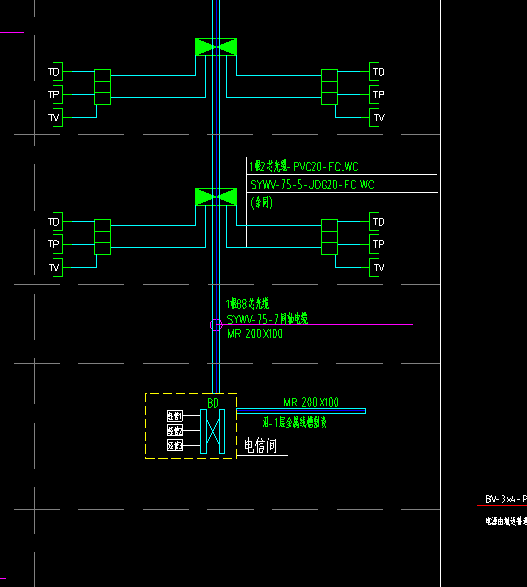
Task: Choose the lower-right TD outlet symbol
Action: (x=377, y=222)
